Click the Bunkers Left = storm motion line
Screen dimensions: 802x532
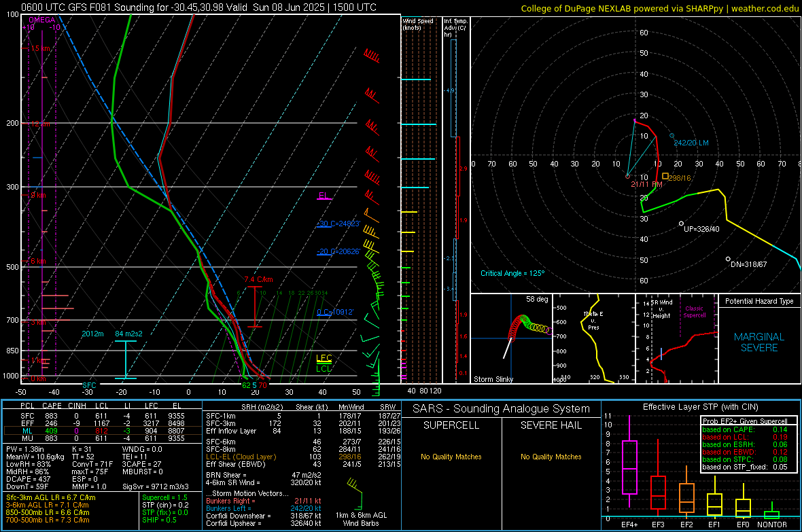pyautogui.click(x=264, y=508)
